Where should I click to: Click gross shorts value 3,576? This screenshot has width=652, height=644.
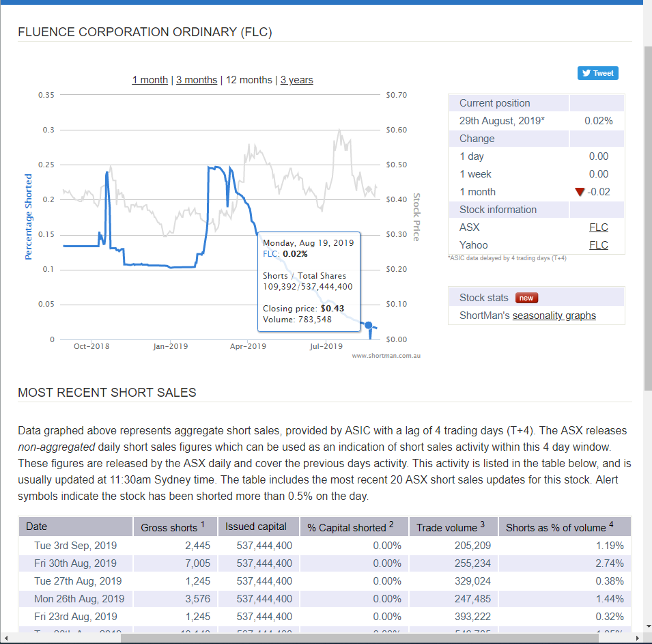(x=197, y=599)
